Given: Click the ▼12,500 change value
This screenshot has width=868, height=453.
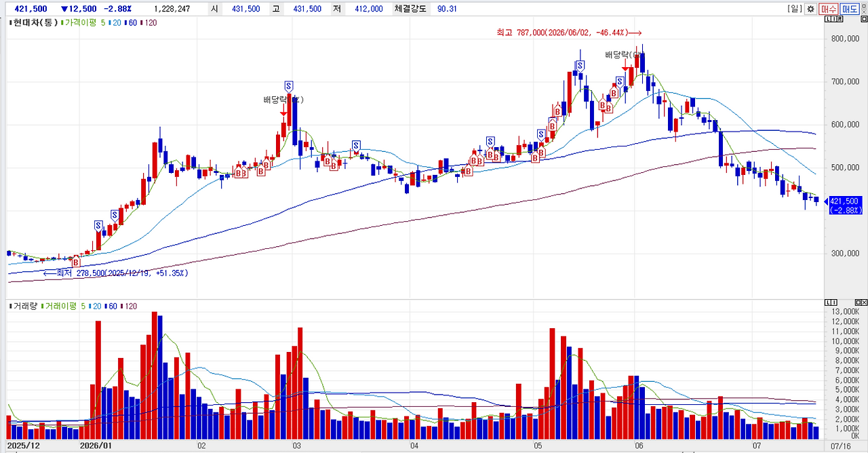Looking at the screenshot, I should [78, 9].
